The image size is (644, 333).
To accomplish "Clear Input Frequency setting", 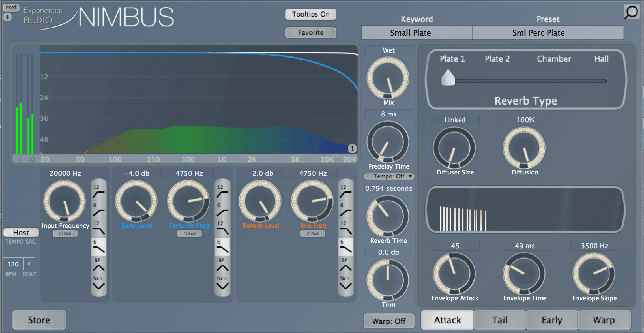I will 65,234.
